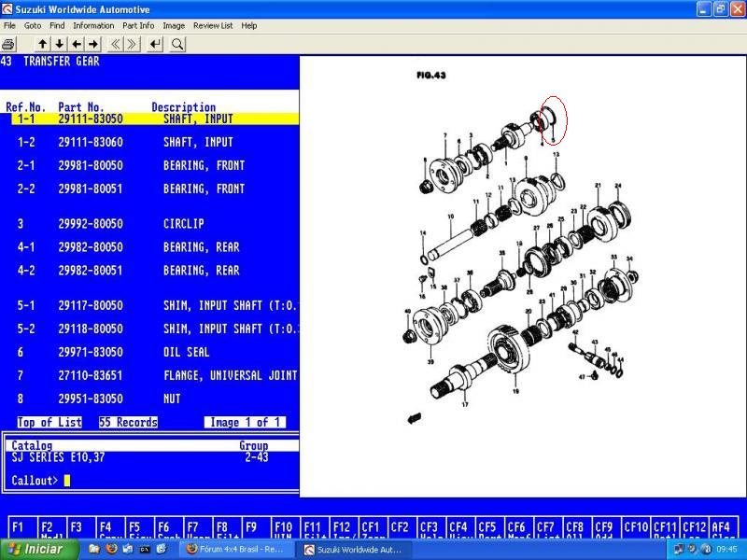Open the Part Info menu
This screenshot has width=747, height=560.
(138, 26)
